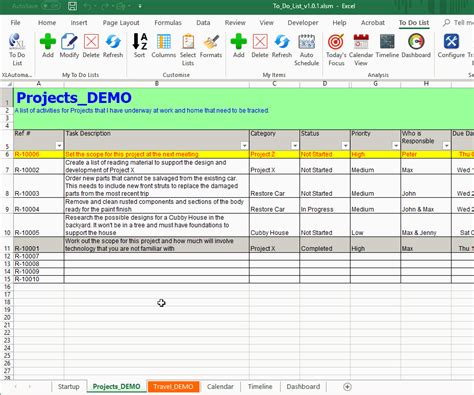Image resolution: width=474 pixels, height=395 pixels.
Task: Open the Status column filter dropdown
Action: tap(345, 146)
